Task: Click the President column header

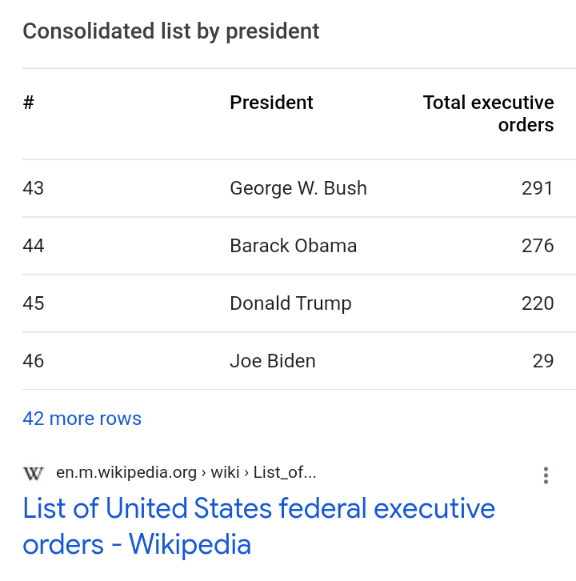Action: 272,103
